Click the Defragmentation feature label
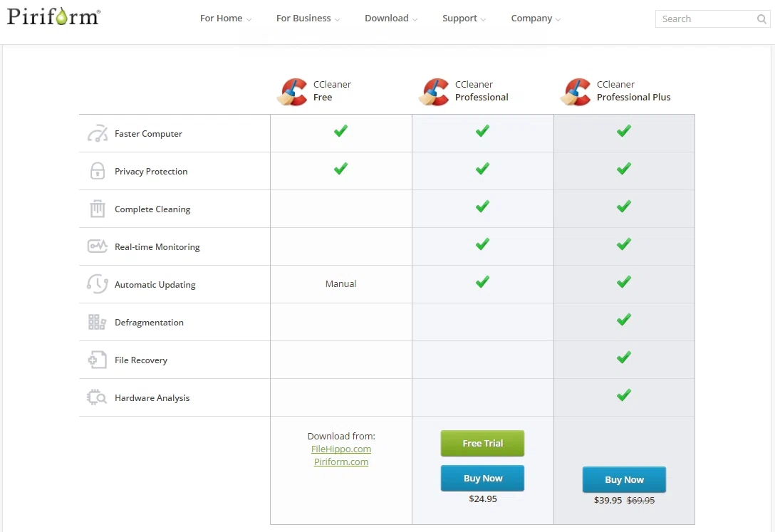Viewport: 775px width, 532px height. pos(150,323)
